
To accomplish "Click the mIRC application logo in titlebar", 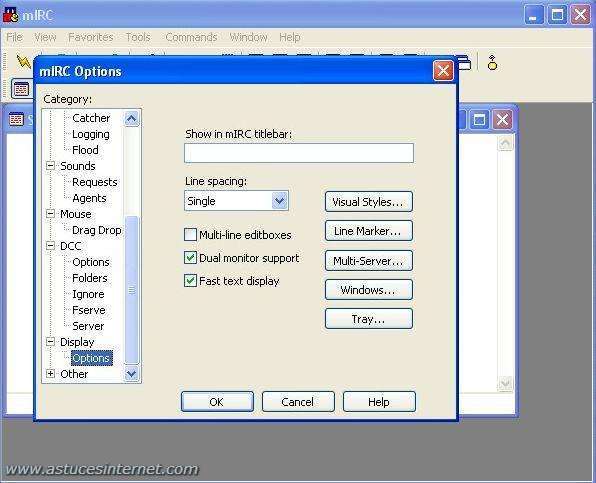I will point(11,15).
